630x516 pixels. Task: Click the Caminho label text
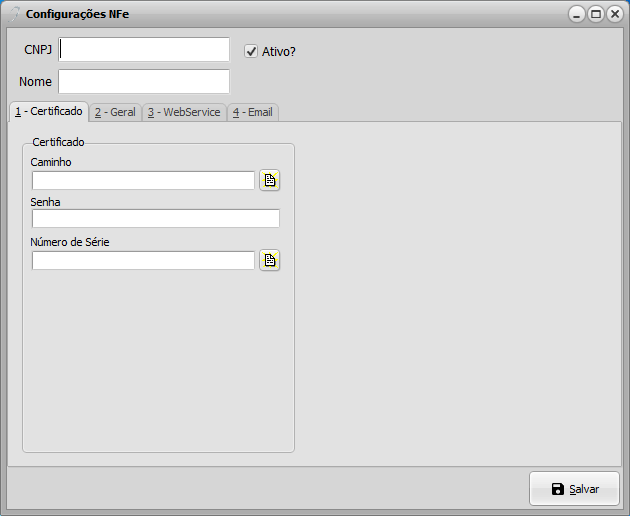(x=51, y=162)
